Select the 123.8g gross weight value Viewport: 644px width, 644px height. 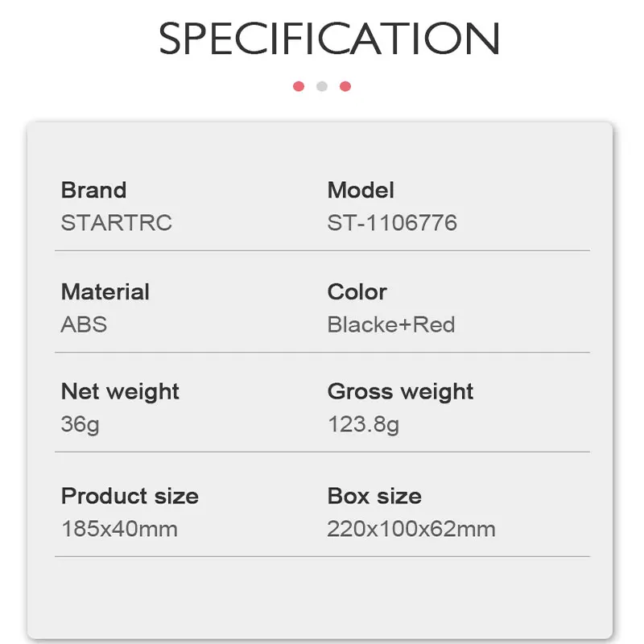coord(363,424)
